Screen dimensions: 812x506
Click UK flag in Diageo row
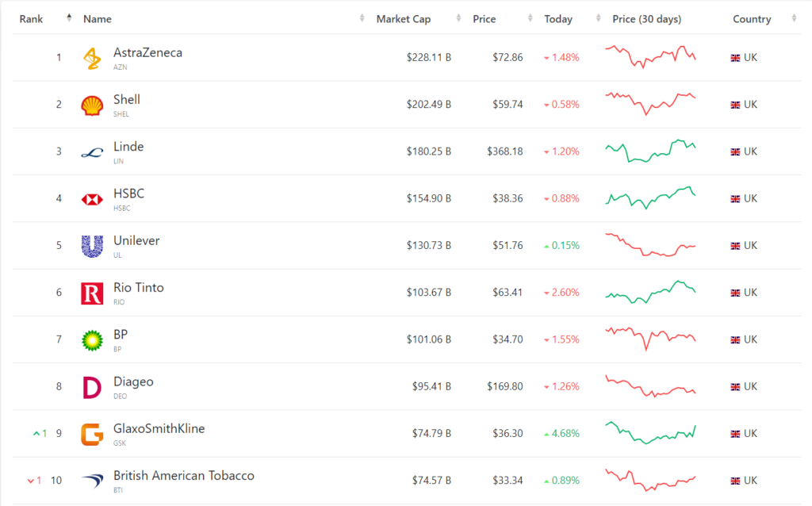pos(735,387)
